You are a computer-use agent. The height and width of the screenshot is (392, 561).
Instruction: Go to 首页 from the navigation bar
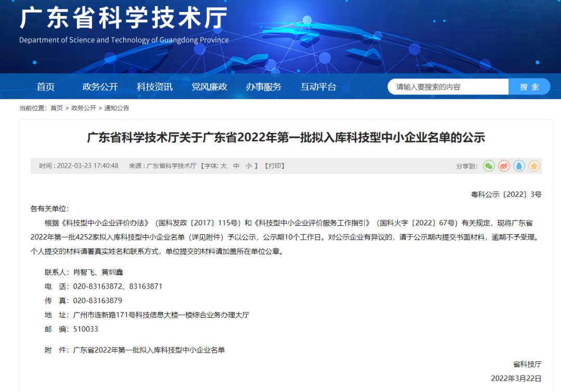(45, 86)
